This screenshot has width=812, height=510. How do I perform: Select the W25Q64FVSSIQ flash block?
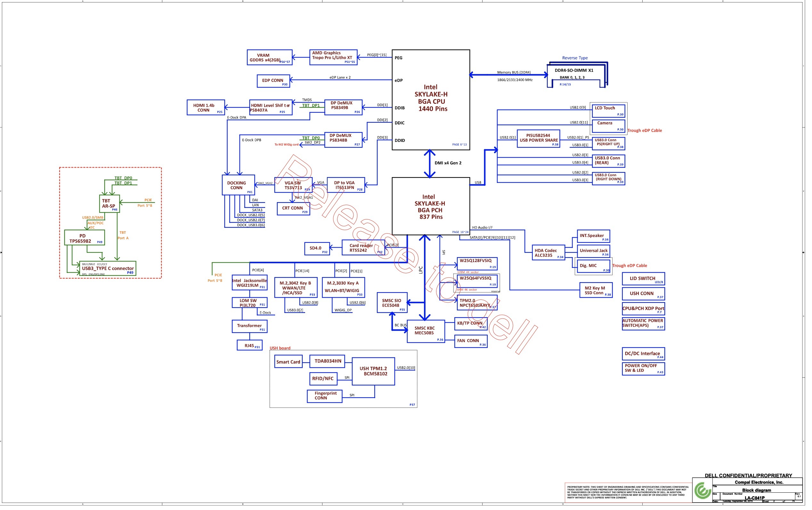(x=477, y=281)
